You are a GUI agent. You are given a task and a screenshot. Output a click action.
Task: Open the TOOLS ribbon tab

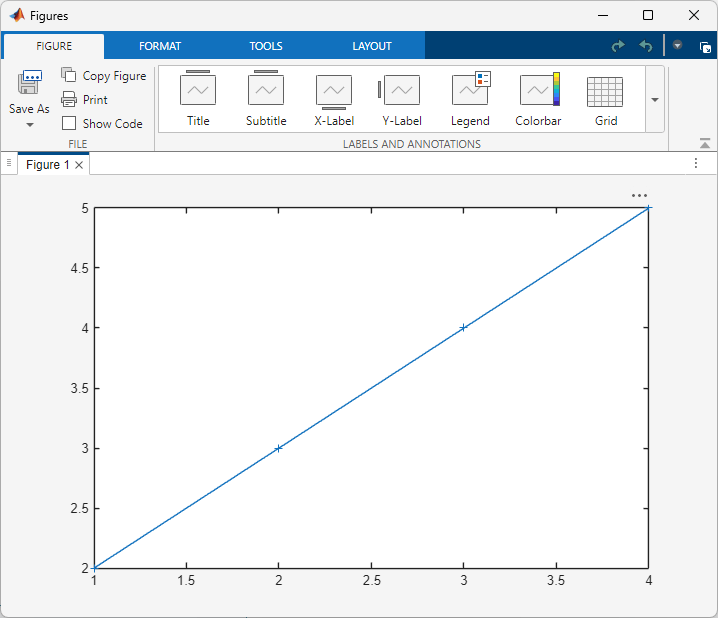point(266,46)
